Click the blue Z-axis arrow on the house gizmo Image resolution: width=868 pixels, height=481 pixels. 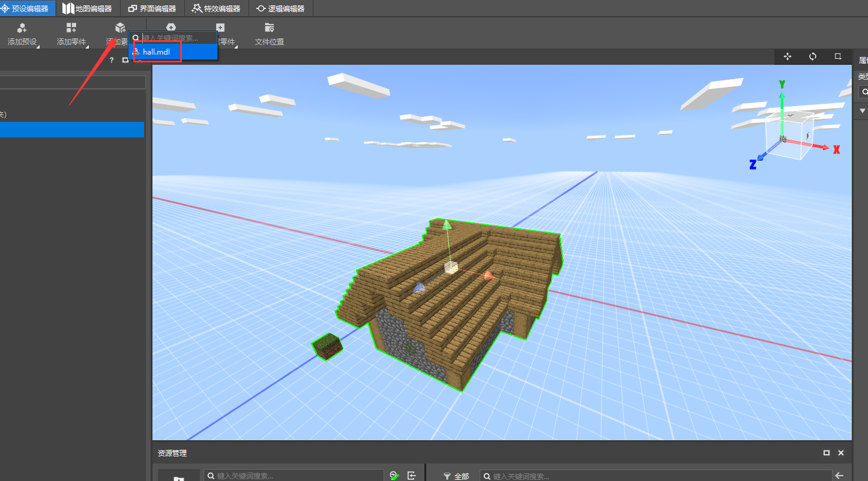[x=419, y=288]
